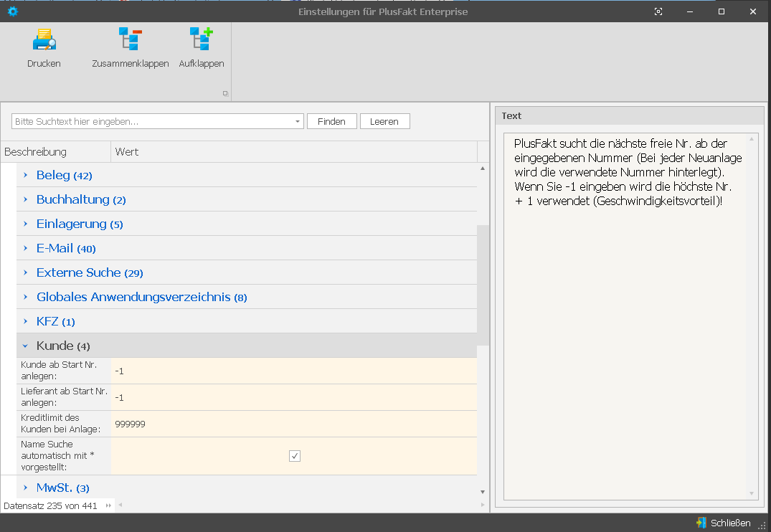
Task: Collapse the Kunde (4) group
Action: [x=26, y=346]
